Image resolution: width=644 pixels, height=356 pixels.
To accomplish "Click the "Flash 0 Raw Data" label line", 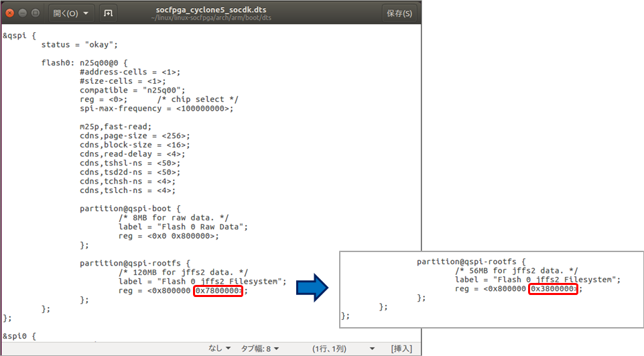I will [x=183, y=227].
